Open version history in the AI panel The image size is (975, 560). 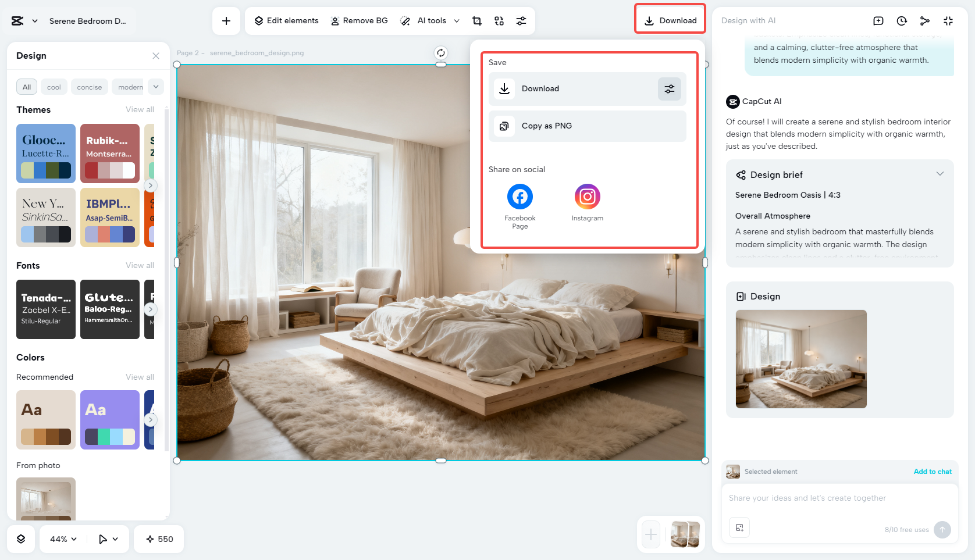coord(901,20)
